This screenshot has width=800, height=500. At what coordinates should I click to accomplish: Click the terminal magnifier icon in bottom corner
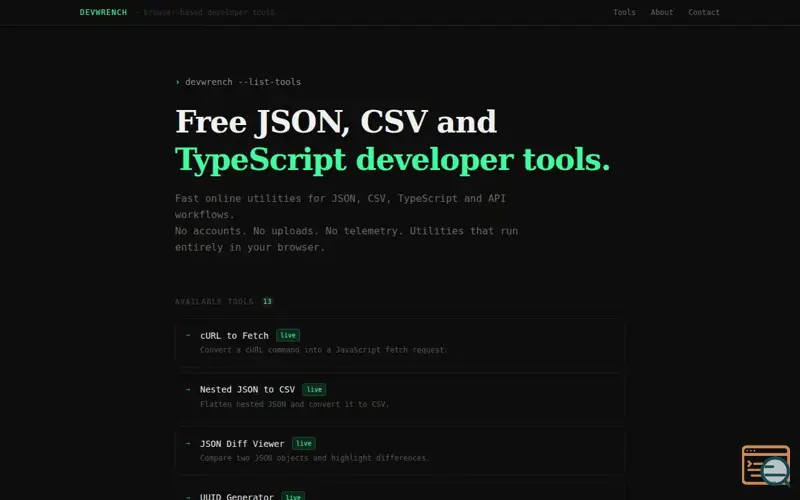765,465
